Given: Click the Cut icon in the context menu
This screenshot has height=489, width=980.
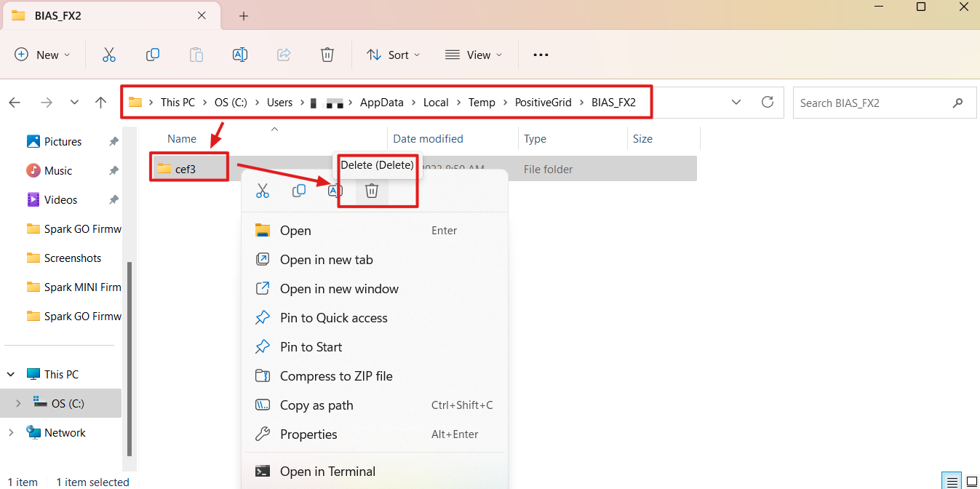Looking at the screenshot, I should click(x=263, y=191).
